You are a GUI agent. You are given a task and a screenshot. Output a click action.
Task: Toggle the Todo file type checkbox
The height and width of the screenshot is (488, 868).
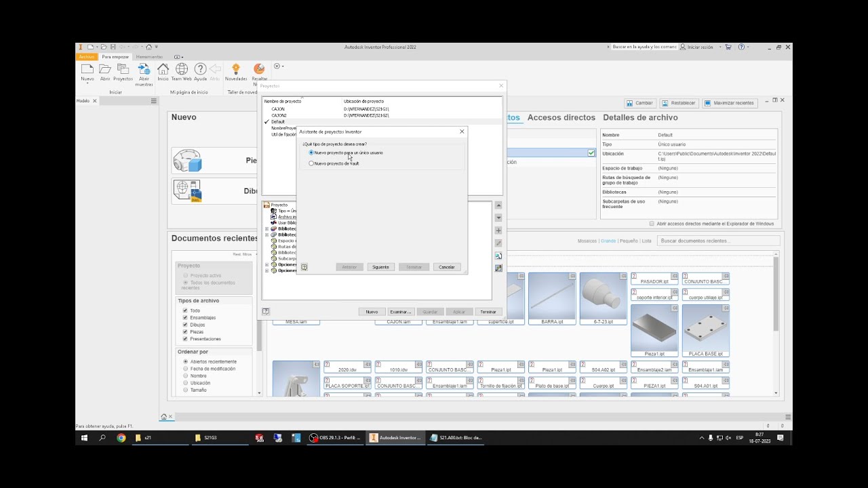tap(185, 310)
